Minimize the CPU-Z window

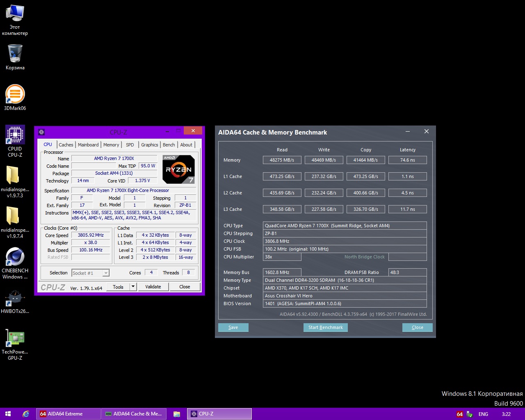167,132
